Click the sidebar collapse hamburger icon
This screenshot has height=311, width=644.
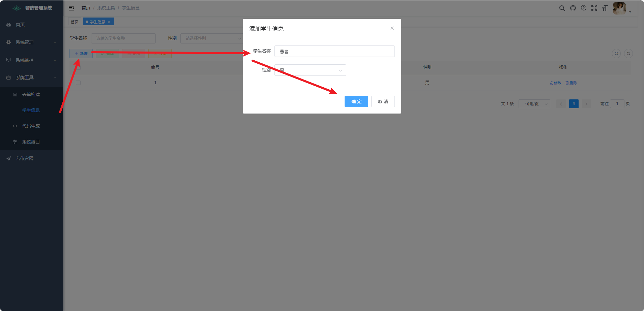(71, 8)
